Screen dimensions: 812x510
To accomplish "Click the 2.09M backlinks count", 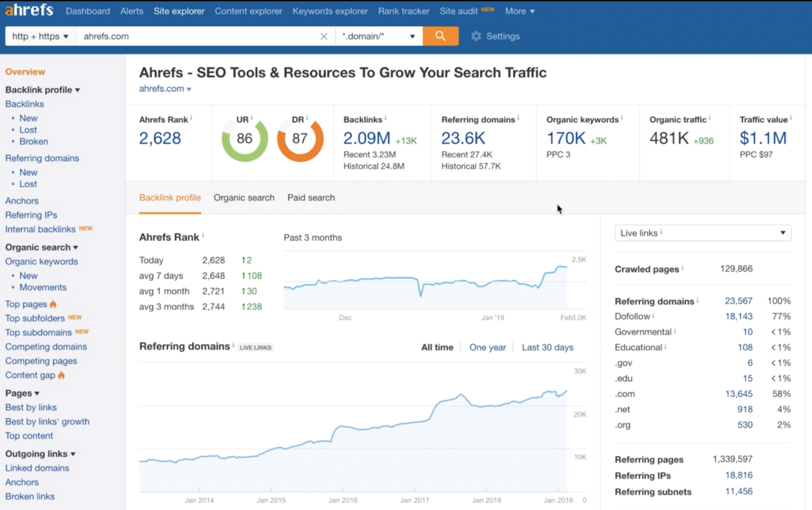I will [366, 138].
